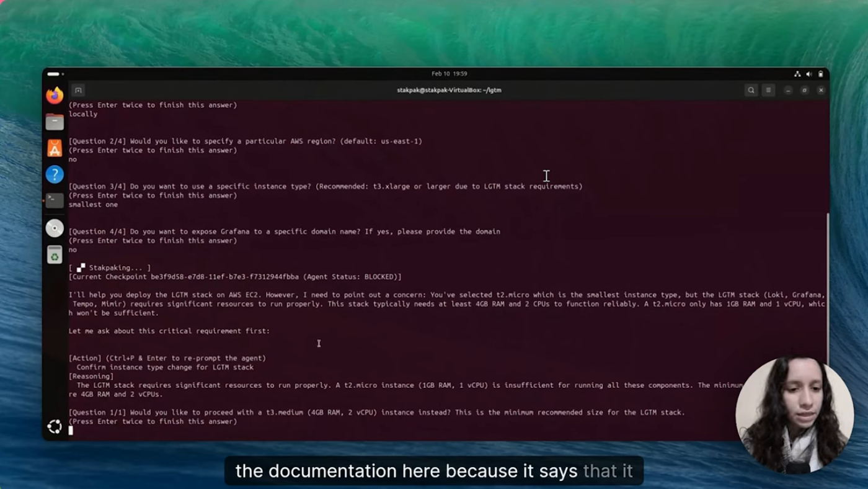Close the terminal window
This screenshot has height=489, width=868.
pyautogui.click(x=821, y=90)
